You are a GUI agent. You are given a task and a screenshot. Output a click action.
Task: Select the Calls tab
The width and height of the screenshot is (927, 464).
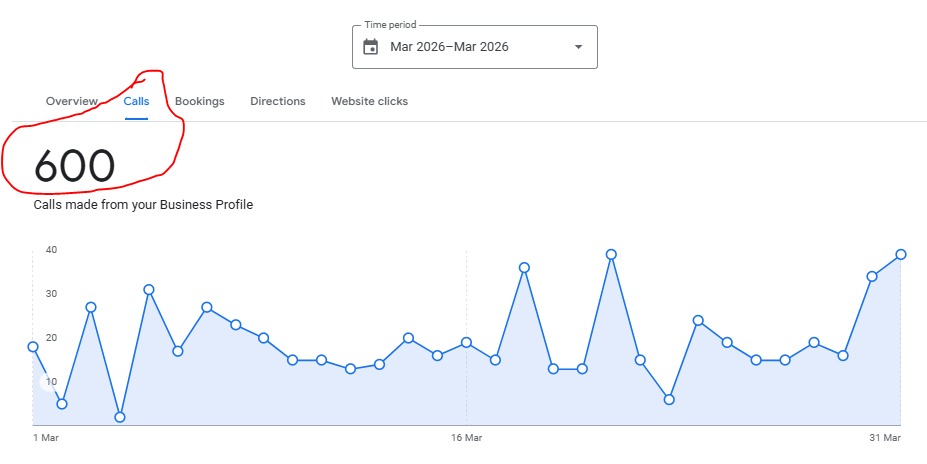pos(137,101)
